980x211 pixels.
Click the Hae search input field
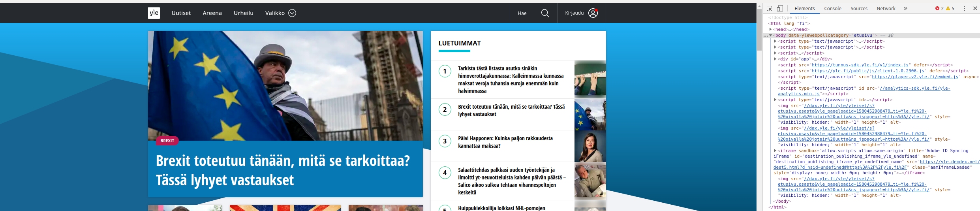pyautogui.click(x=522, y=13)
